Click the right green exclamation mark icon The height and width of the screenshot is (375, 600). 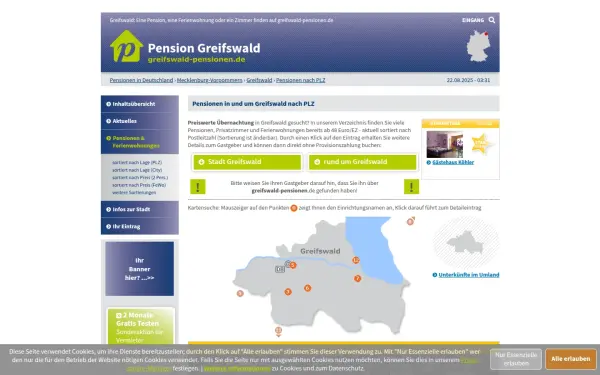pos(411,187)
